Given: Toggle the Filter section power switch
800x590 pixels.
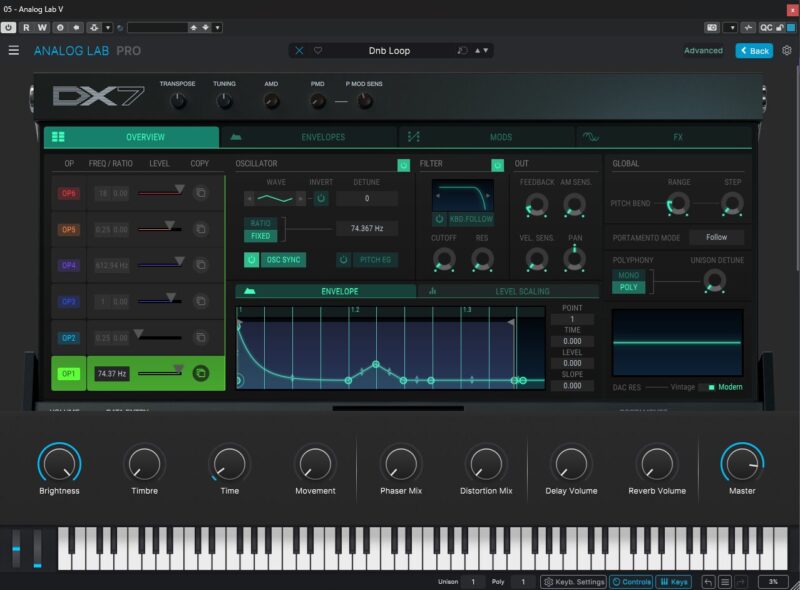Looking at the screenshot, I should coord(497,165).
